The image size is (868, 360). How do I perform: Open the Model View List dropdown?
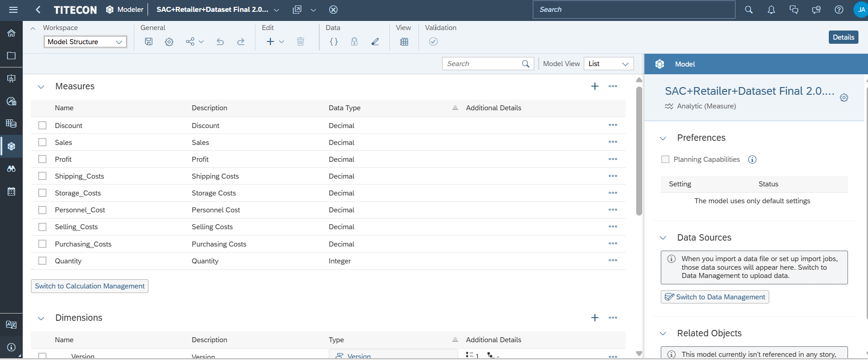(608, 64)
